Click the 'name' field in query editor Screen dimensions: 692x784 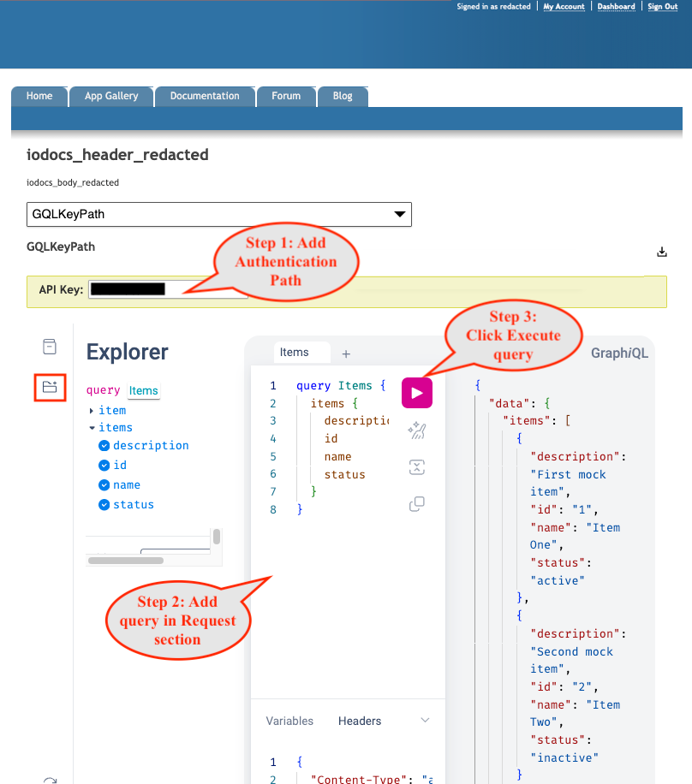[x=337, y=457]
